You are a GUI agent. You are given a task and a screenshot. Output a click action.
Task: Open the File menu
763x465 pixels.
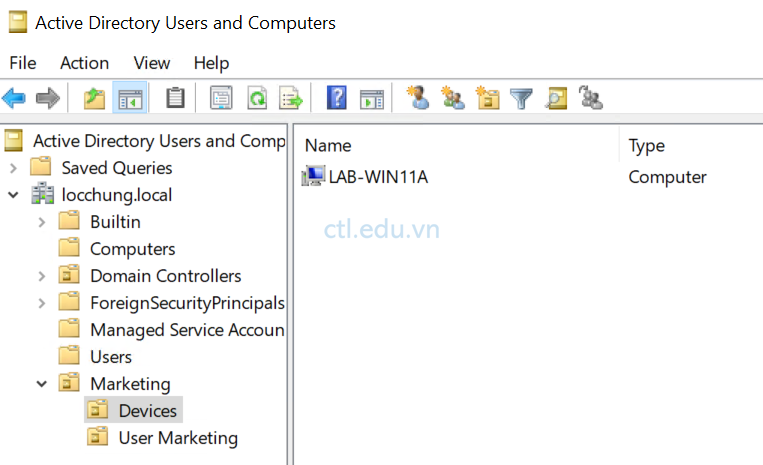point(23,63)
